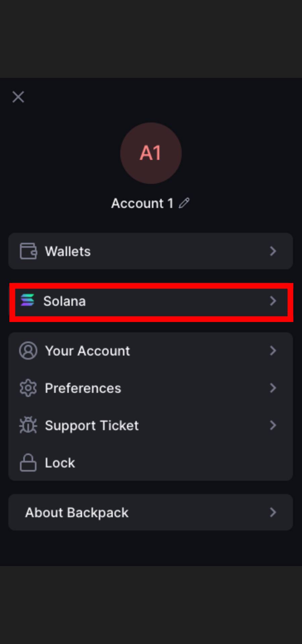Click the Solana logo icon

(28, 300)
